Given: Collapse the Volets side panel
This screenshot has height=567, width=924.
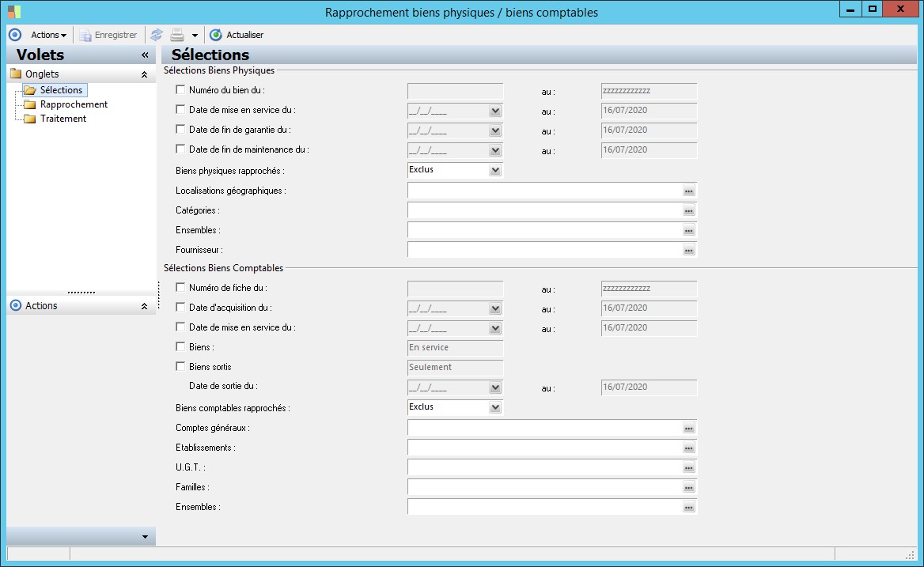Looking at the screenshot, I should coord(145,55).
